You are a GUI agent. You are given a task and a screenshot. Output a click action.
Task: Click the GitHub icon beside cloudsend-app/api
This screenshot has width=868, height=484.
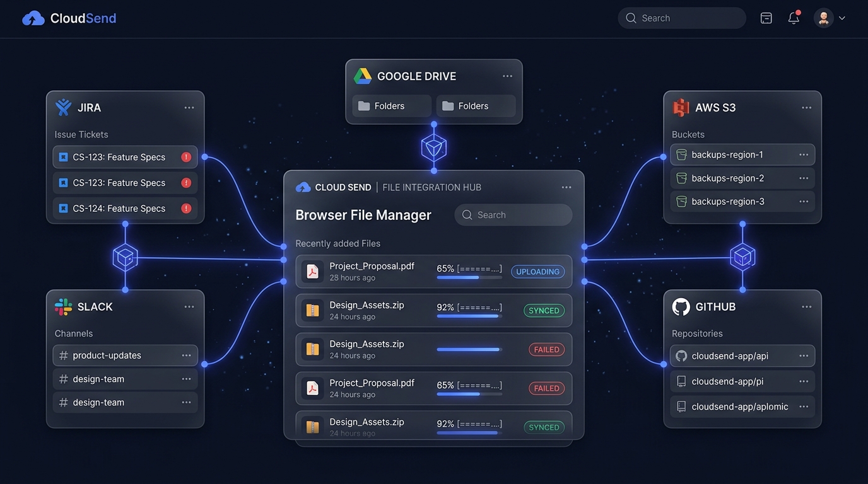click(681, 356)
